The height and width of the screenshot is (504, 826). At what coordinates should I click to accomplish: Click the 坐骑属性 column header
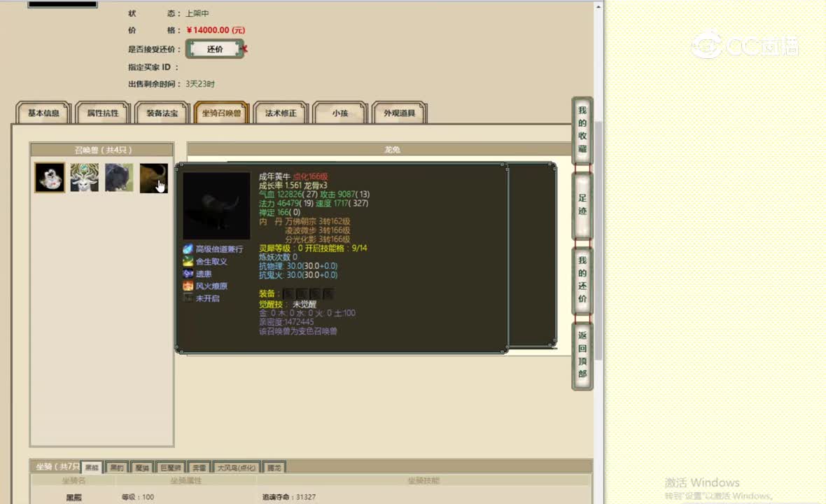tap(186, 480)
